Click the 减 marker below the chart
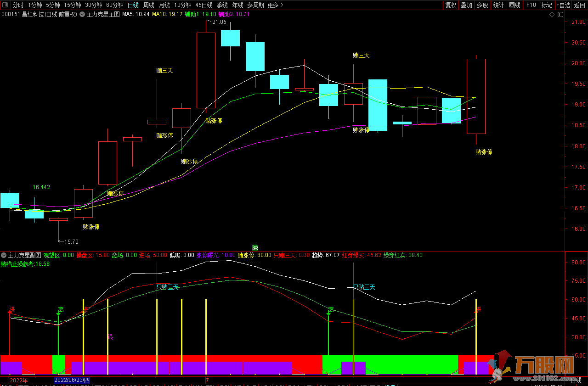This screenshot has width=588, height=386. [x=255, y=247]
